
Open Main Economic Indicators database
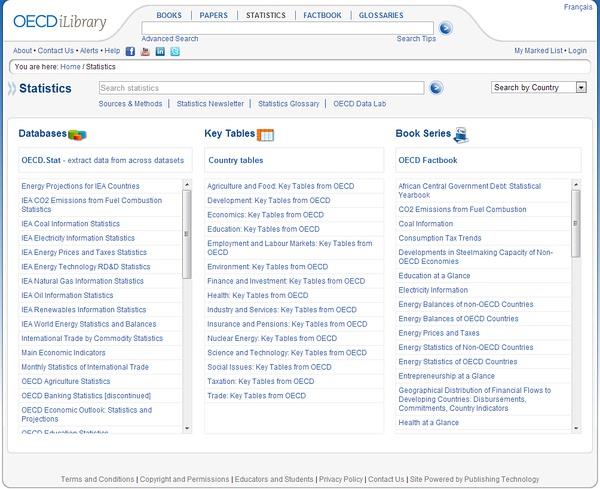tap(64, 353)
